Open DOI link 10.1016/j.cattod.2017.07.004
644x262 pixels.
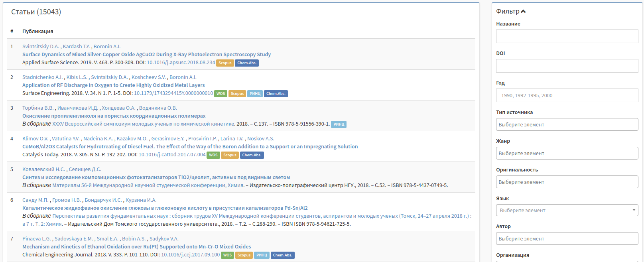pos(172,155)
